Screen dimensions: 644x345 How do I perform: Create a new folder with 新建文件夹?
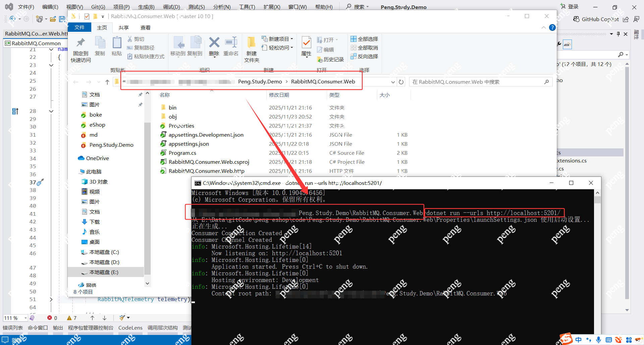[252, 49]
